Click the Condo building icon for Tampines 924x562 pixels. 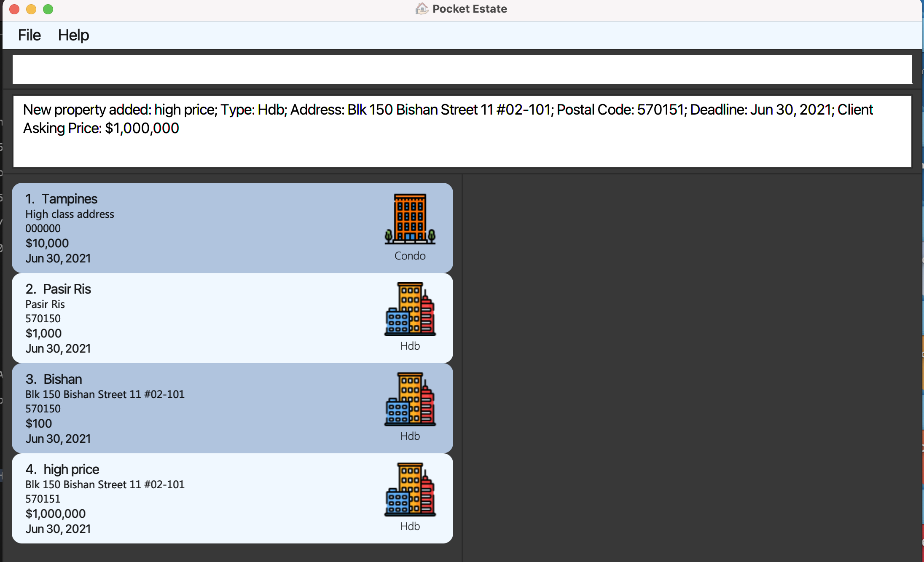pos(410,219)
